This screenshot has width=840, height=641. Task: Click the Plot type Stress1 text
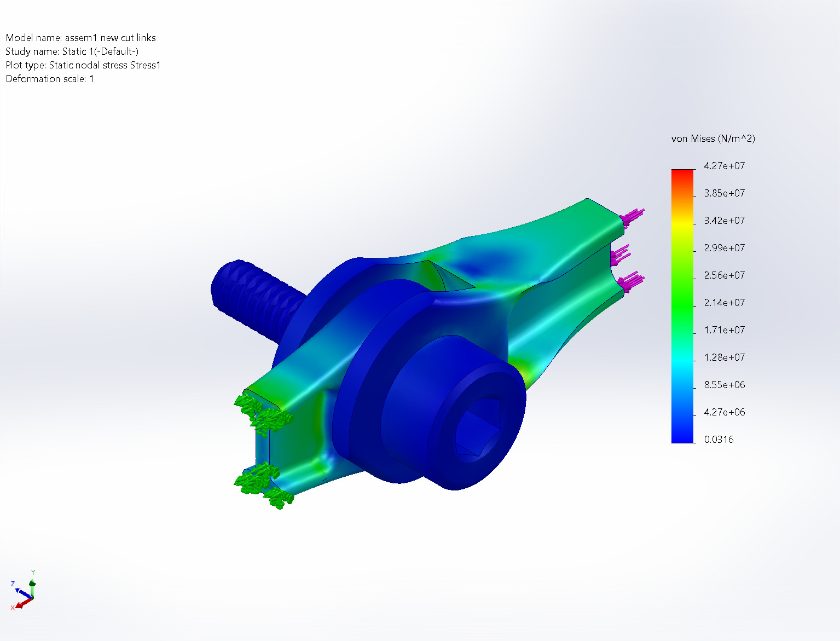(83, 65)
